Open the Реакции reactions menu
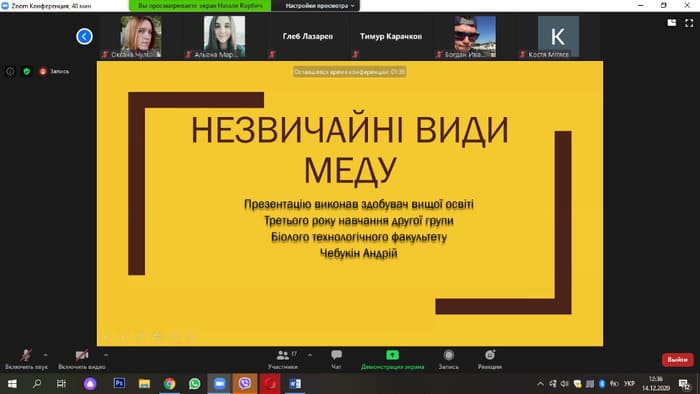Image resolution: width=700 pixels, height=394 pixels. pyautogui.click(x=490, y=359)
